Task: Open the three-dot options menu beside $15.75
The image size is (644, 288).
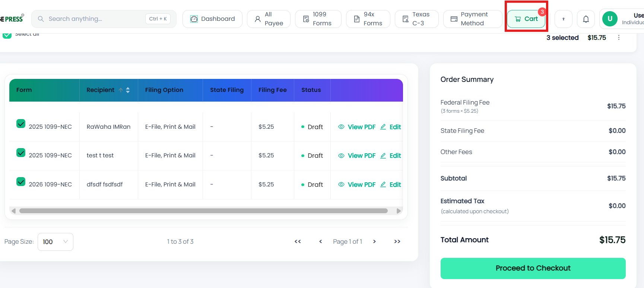Action: (x=619, y=38)
